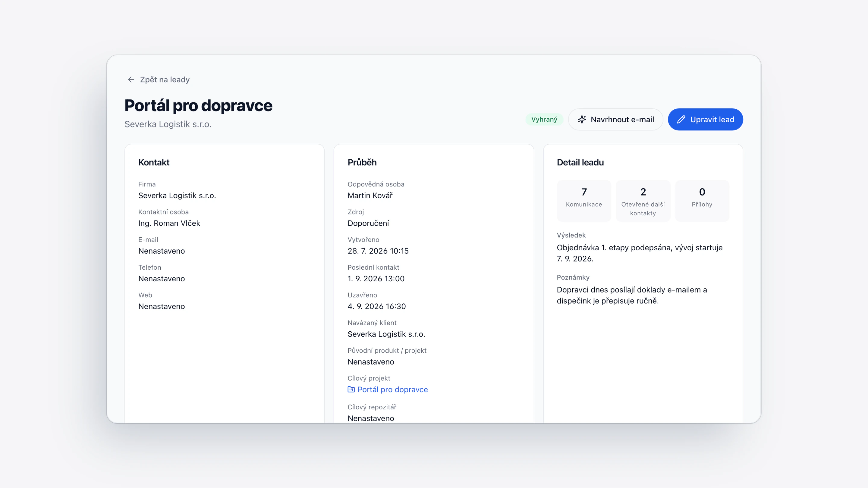Select subtitle Severka Logistik s.r.o. under heading

pos(168,124)
